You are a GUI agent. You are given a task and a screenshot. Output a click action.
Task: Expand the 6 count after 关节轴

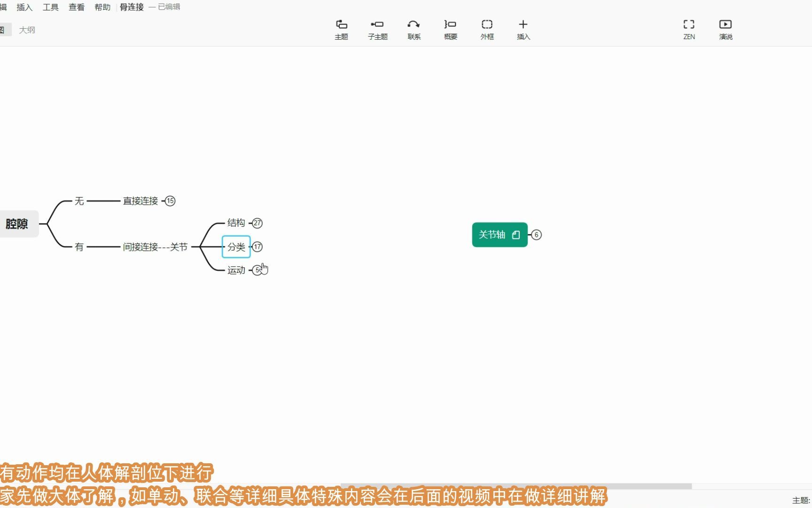point(536,235)
